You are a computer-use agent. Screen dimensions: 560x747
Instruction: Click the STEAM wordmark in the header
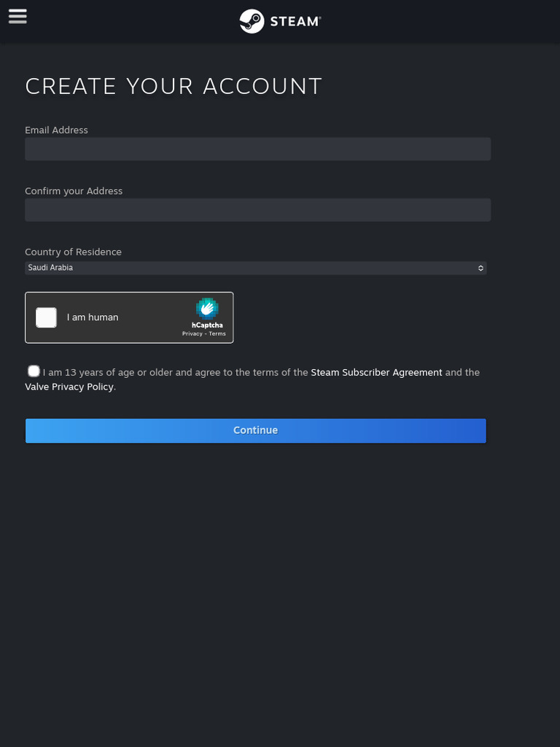click(x=295, y=22)
